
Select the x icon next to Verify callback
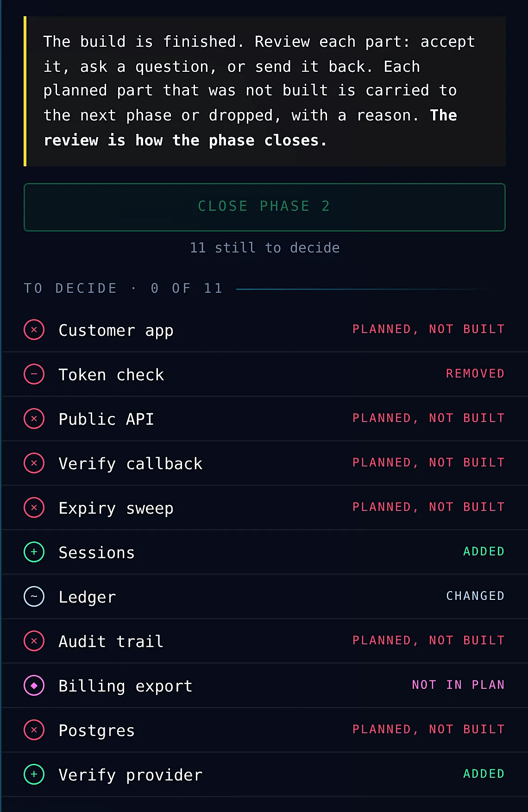pos(34,463)
